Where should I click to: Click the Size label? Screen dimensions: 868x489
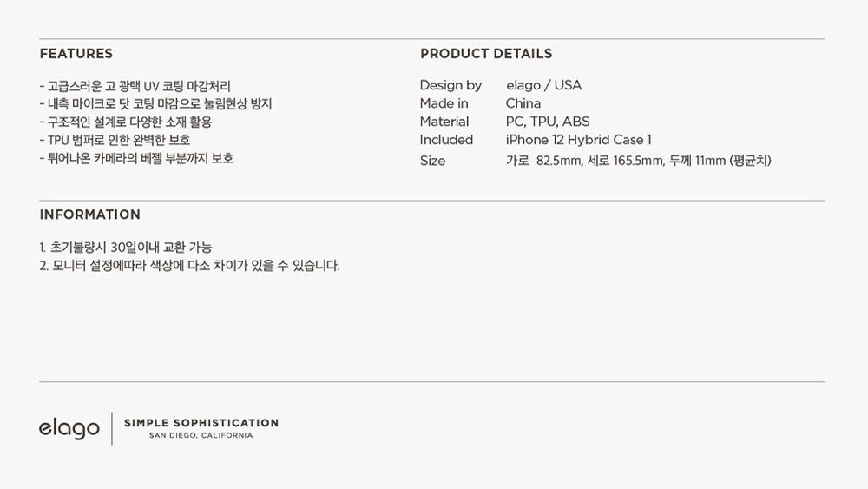(x=432, y=162)
